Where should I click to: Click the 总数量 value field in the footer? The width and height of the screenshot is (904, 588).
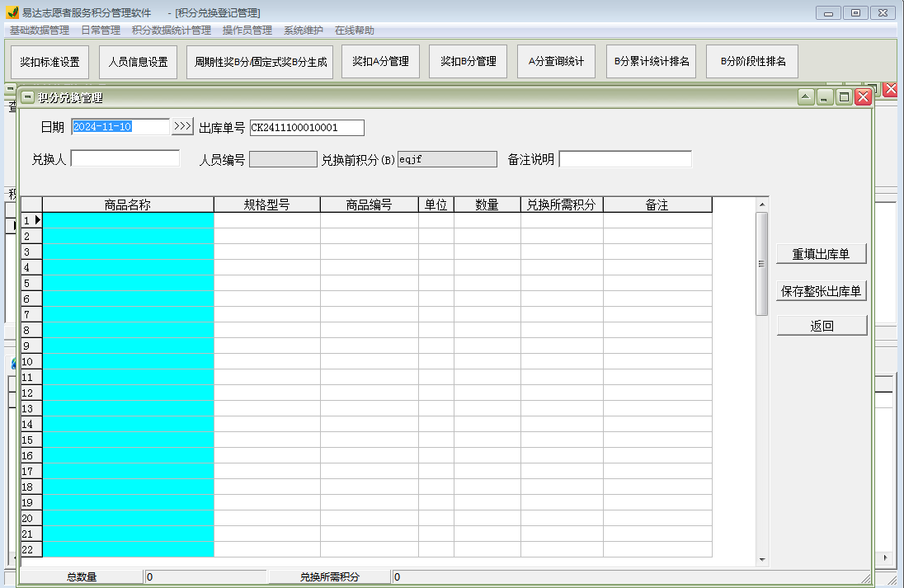(x=206, y=576)
